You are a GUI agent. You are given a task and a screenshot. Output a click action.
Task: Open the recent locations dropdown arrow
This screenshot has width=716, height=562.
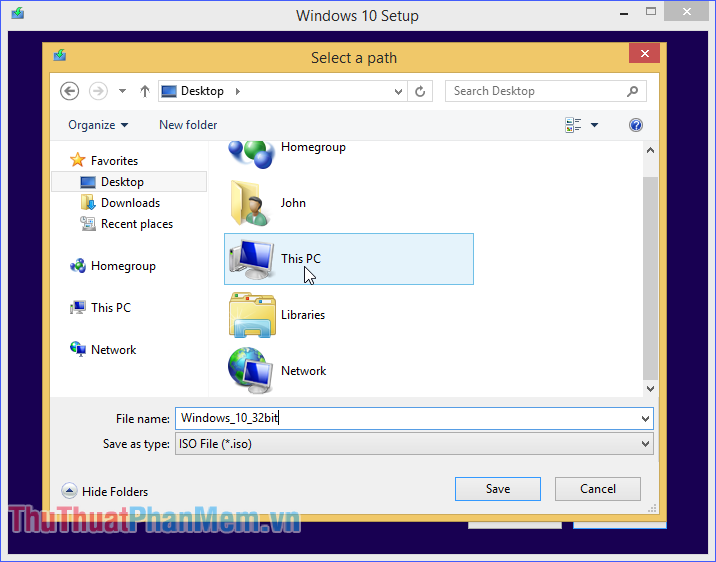coord(122,91)
